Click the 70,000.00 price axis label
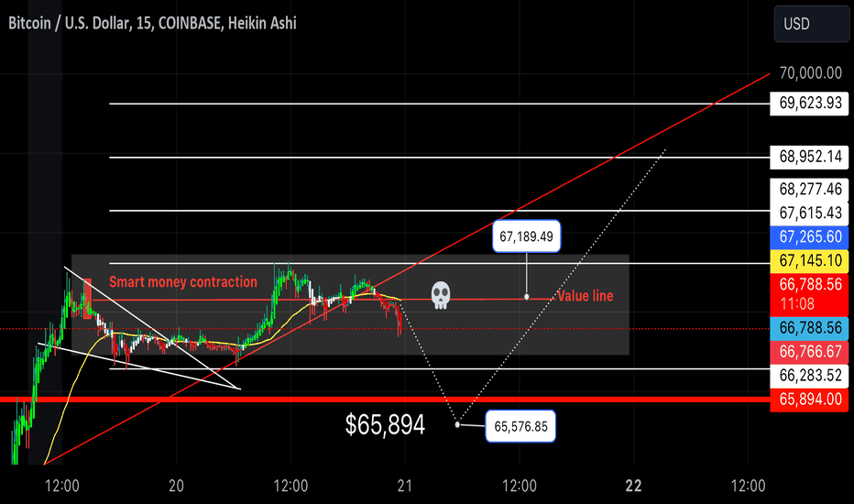The height and width of the screenshot is (504, 854). [x=810, y=73]
